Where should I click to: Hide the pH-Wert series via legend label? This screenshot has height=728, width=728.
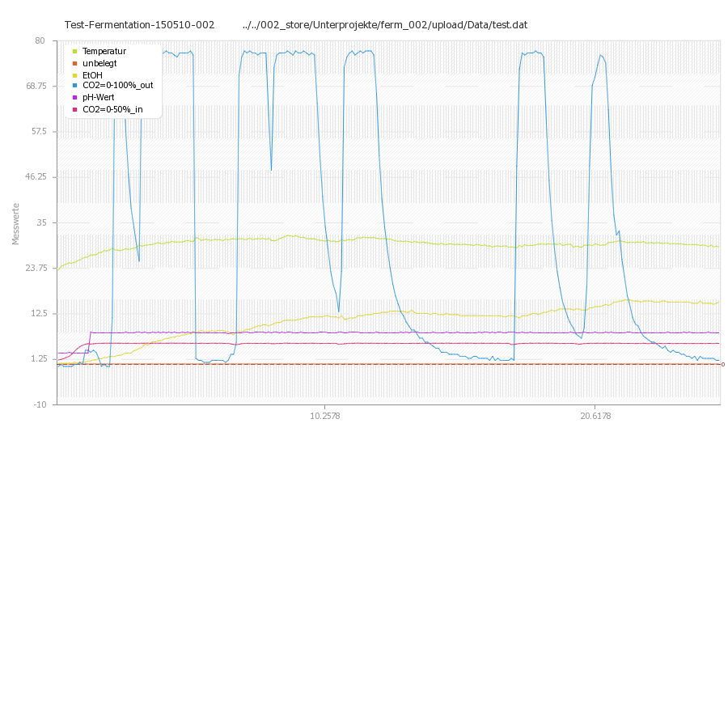tap(98, 97)
